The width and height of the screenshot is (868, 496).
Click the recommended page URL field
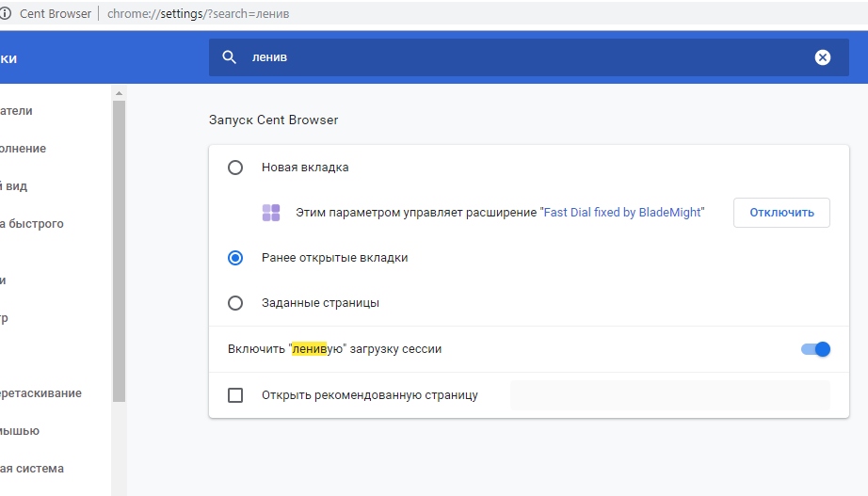(669, 395)
